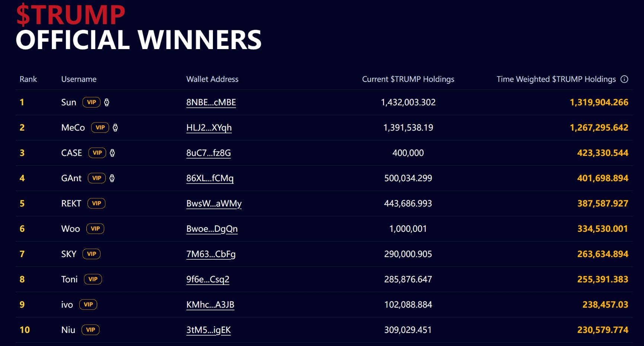Click the watch icon next to Sun
644x346 pixels.
click(x=106, y=102)
